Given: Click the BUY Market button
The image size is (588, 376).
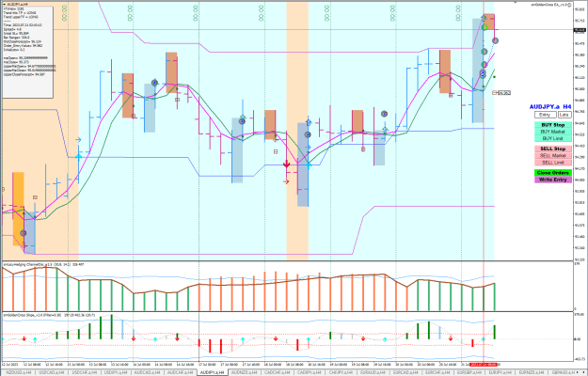Looking at the screenshot, I should coord(553,132).
